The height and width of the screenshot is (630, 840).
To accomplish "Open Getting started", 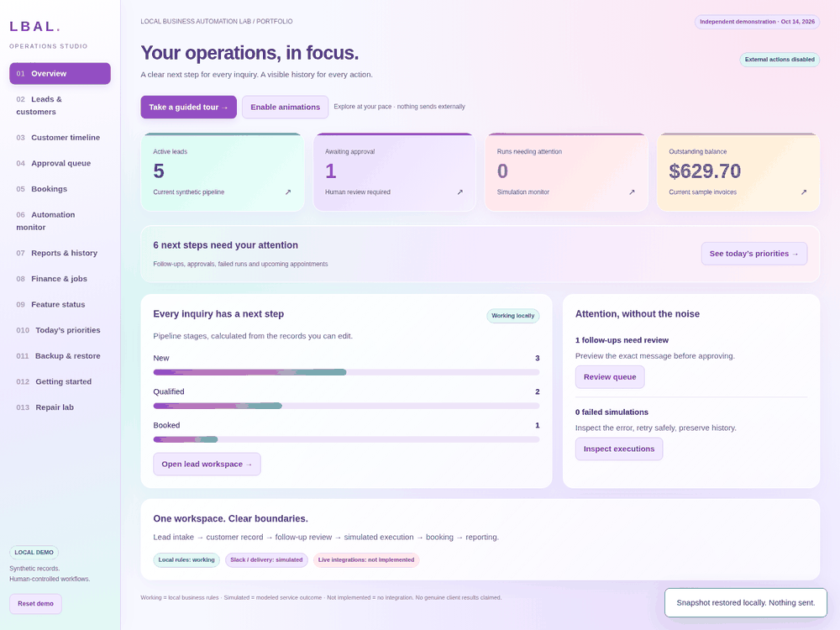I will click(x=60, y=382).
